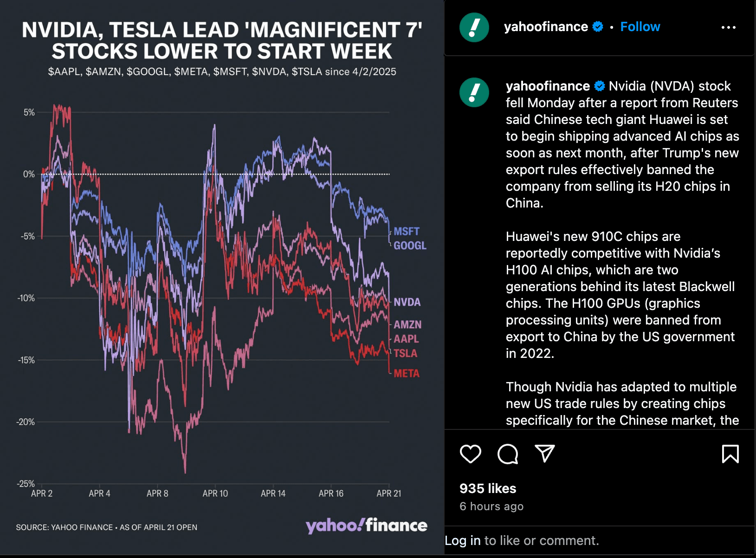Open yahoofinance username in post header
This screenshot has height=558, width=756.
click(x=546, y=27)
